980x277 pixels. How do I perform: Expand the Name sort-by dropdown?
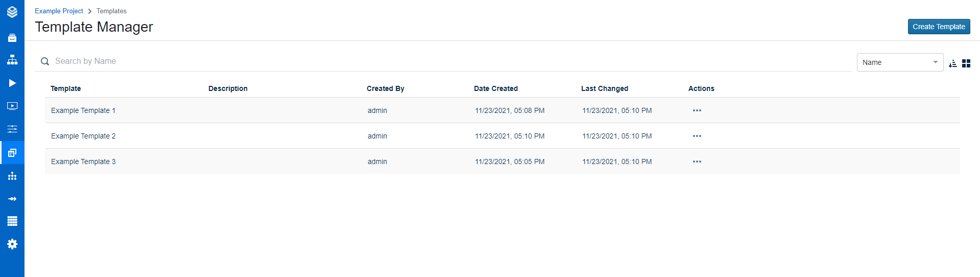899,62
